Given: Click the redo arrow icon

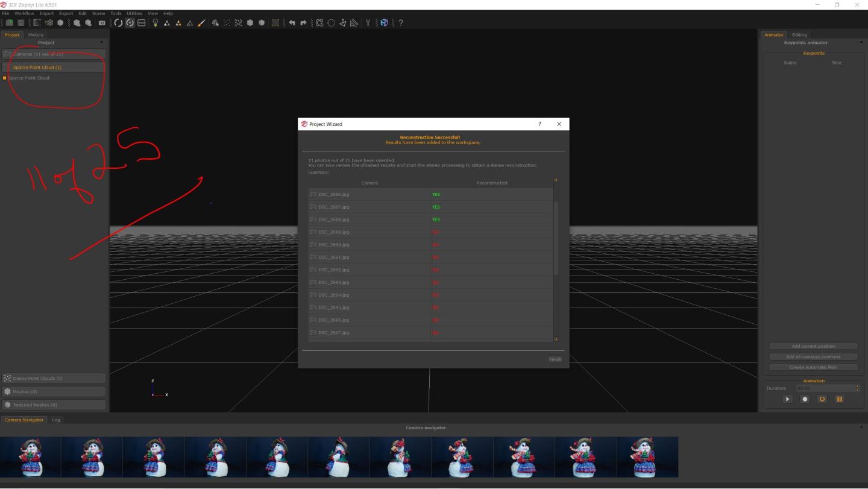Looking at the screenshot, I should click(304, 23).
